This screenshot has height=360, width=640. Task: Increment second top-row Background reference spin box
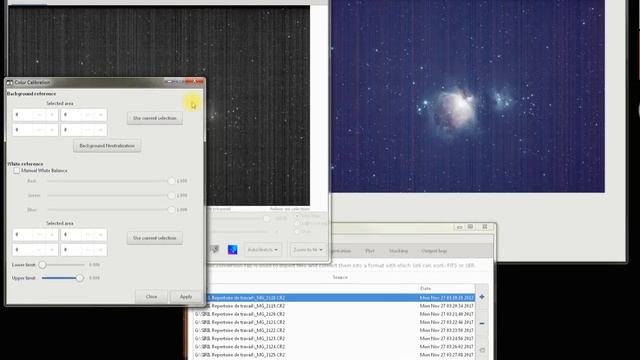pos(100,115)
